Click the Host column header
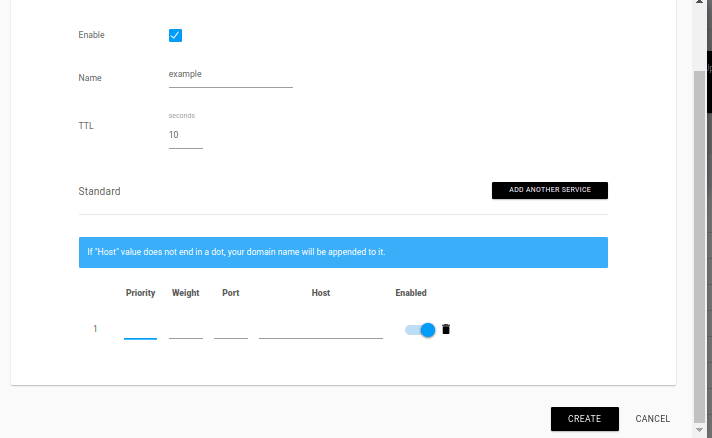Screen dimensions: 712x438 point(321,293)
